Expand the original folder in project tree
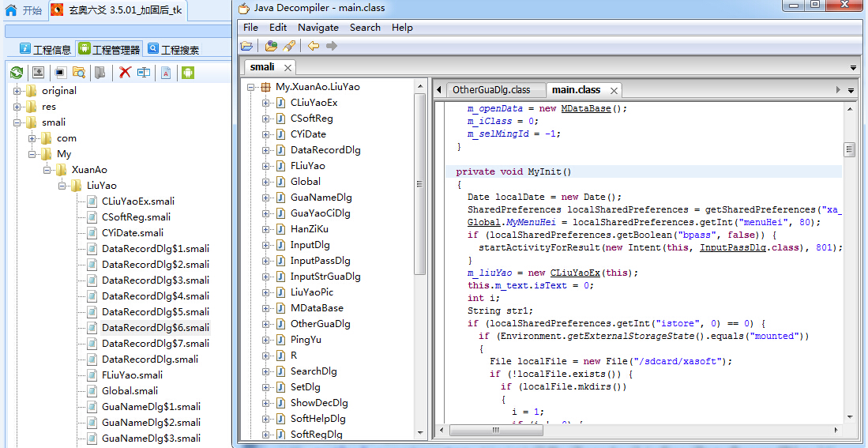Screen dimensions: 868x448 pyautogui.click(x=17, y=91)
